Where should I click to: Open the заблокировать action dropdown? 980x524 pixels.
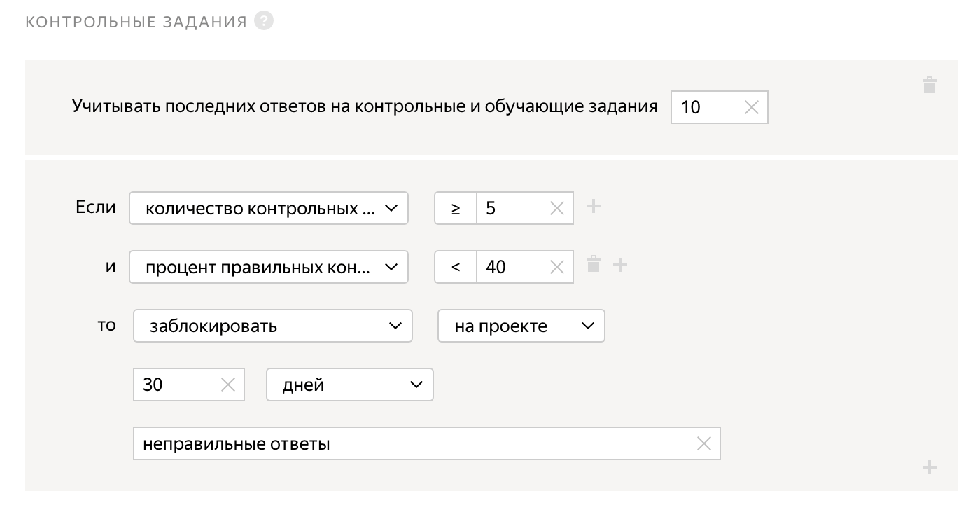[273, 326]
